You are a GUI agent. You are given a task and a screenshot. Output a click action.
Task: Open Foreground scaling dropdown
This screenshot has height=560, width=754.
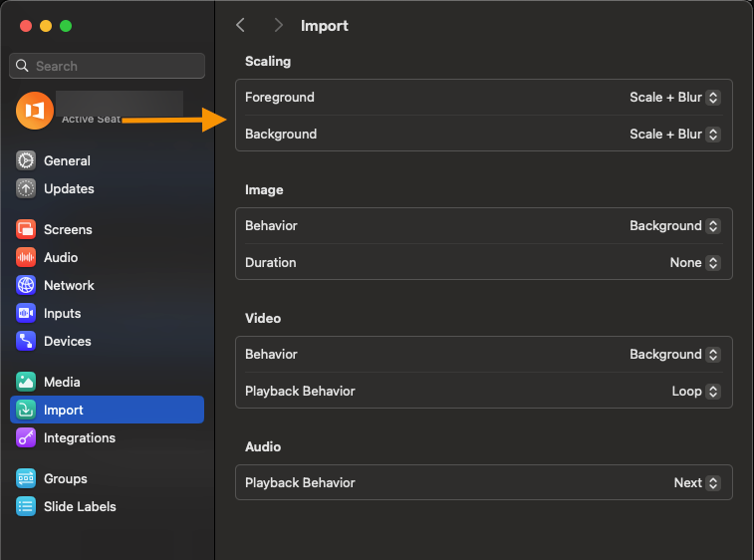coord(674,98)
